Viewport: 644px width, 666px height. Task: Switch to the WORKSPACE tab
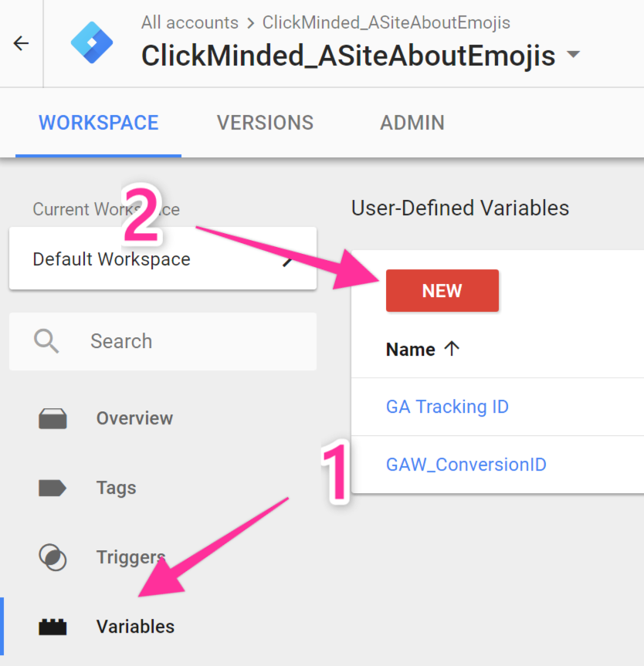pyautogui.click(x=98, y=123)
